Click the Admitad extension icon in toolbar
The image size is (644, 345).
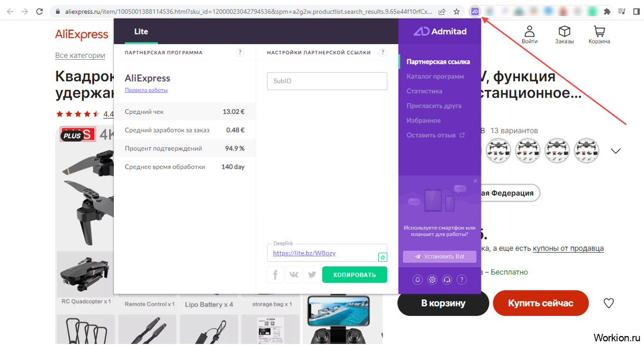475,11
